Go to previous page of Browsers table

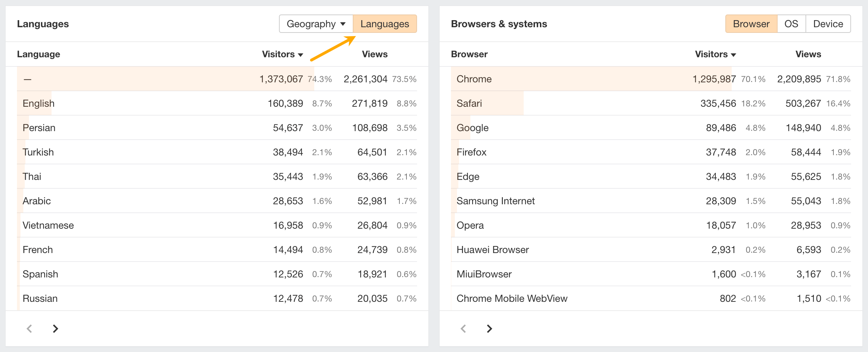tap(463, 329)
